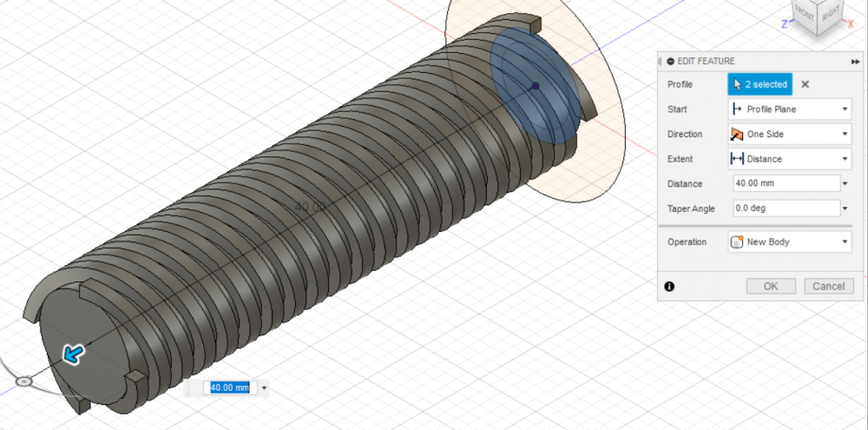This screenshot has width=868, height=430.
Task: Open the Extent 'Distance' dropdown
Action: (x=789, y=159)
